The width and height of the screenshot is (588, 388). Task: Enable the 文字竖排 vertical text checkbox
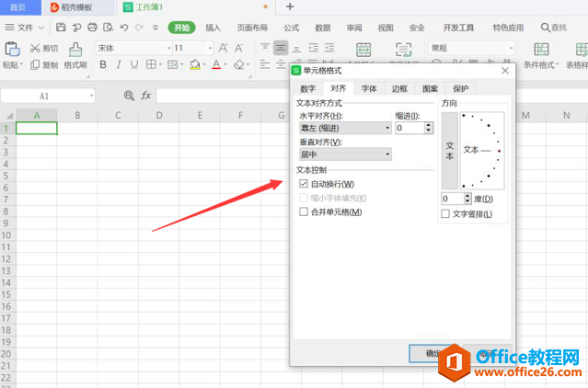click(445, 214)
